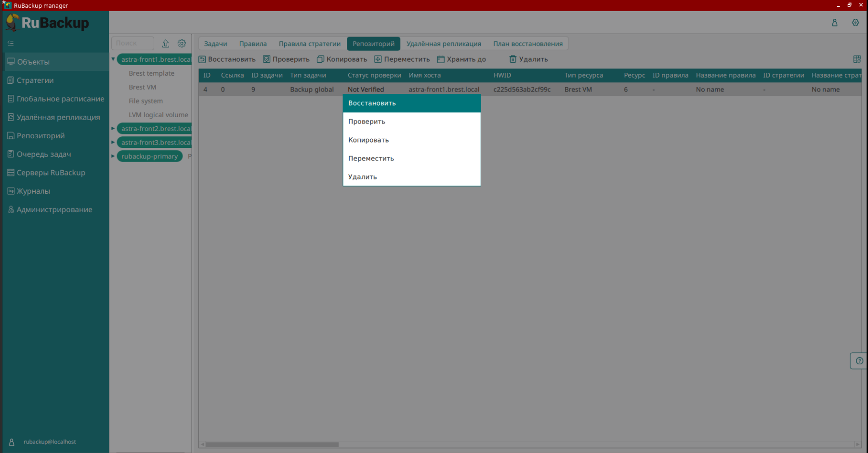Viewport: 868px width, 453px height.
Task: Click Удалить trash button in toolbar
Action: pos(528,59)
